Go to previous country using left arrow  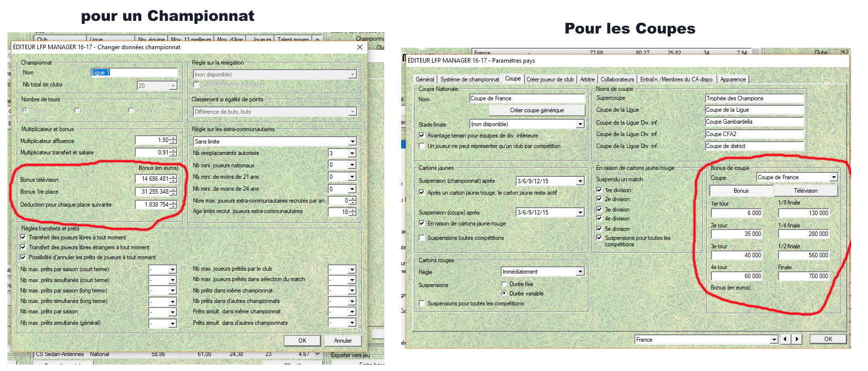click(785, 339)
